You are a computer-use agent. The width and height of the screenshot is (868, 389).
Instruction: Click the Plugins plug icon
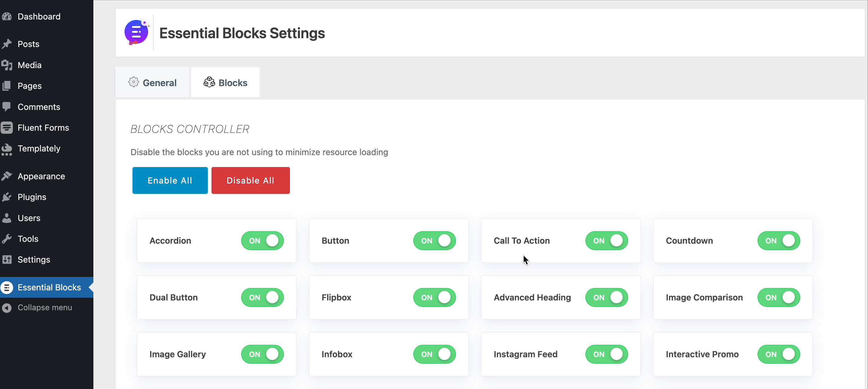[x=6, y=197]
